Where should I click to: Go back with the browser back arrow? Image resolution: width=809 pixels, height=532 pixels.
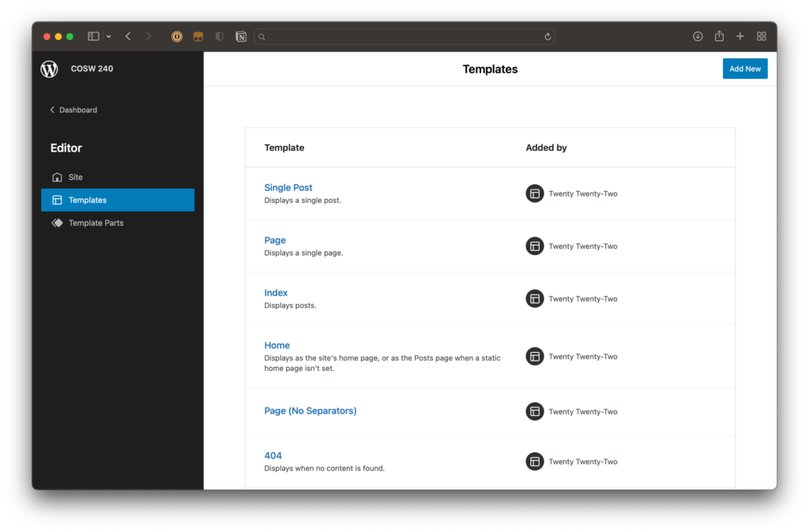128,36
